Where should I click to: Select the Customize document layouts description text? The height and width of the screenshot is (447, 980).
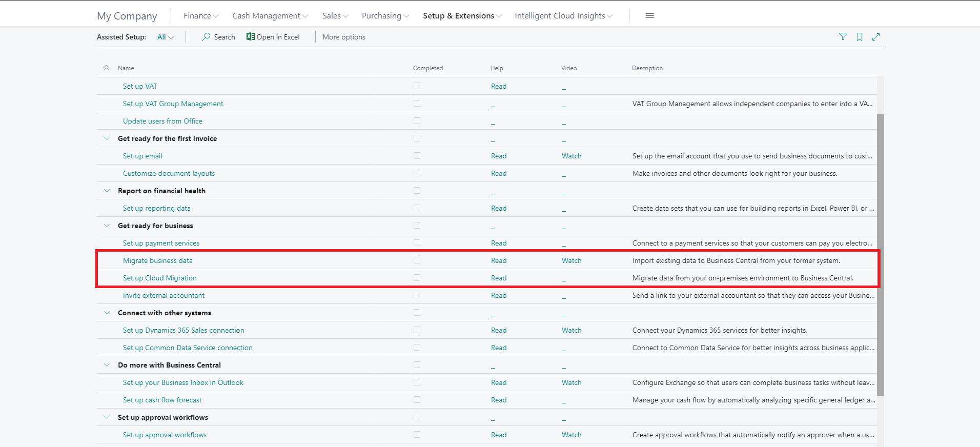[x=735, y=173]
